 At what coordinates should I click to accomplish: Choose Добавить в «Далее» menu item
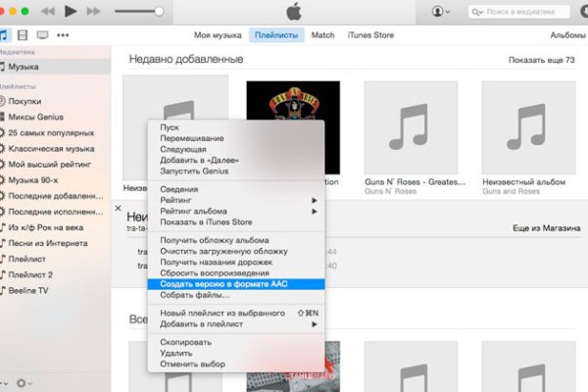[236, 160]
